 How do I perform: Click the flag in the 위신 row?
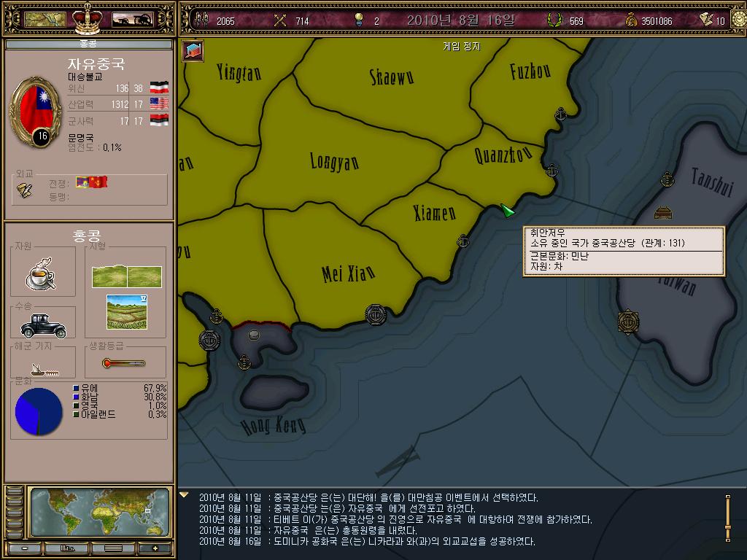coord(159,87)
